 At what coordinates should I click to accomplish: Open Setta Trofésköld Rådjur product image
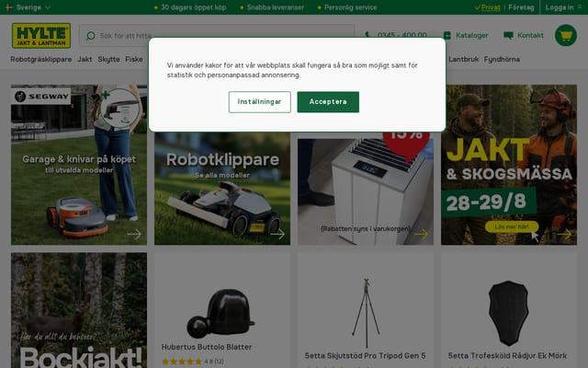[508, 313]
